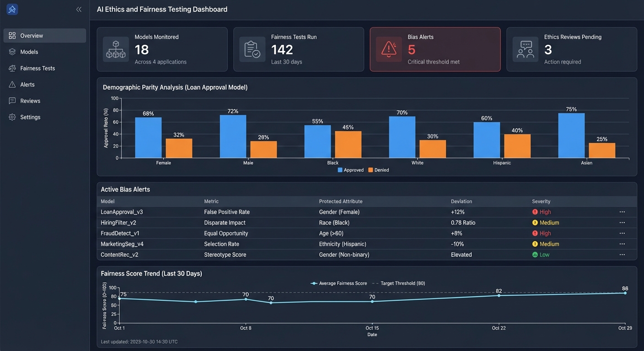
Task: Click the Fairness Tests Run count
Action: coord(282,49)
